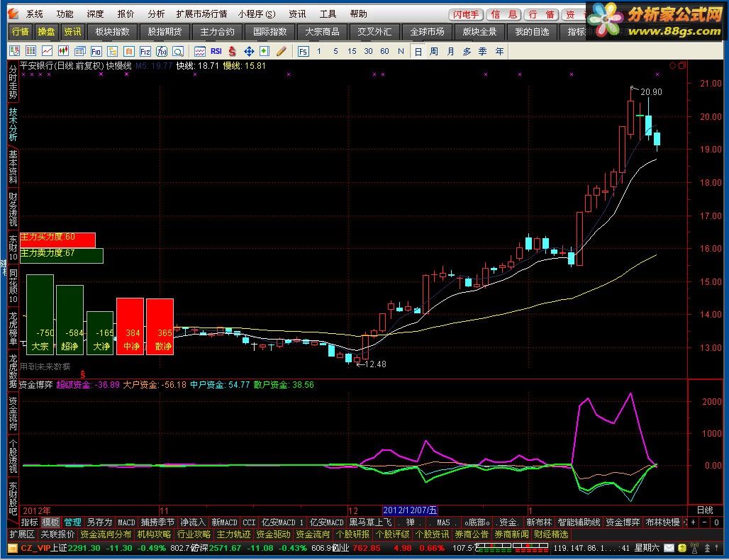729x560 pixels.
Task: Open the quote list table icon
Action: click(x=30, y=51)
